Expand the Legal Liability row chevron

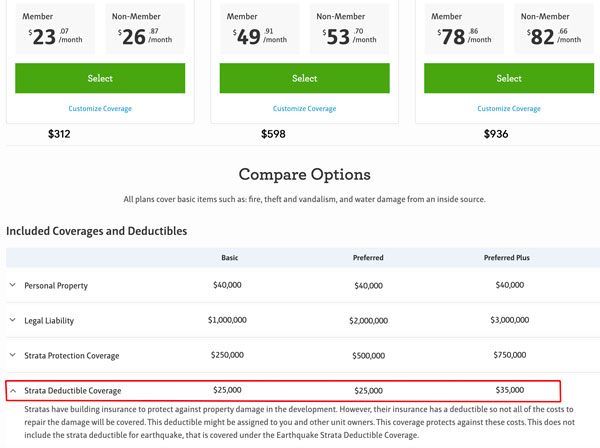point(13,320)
